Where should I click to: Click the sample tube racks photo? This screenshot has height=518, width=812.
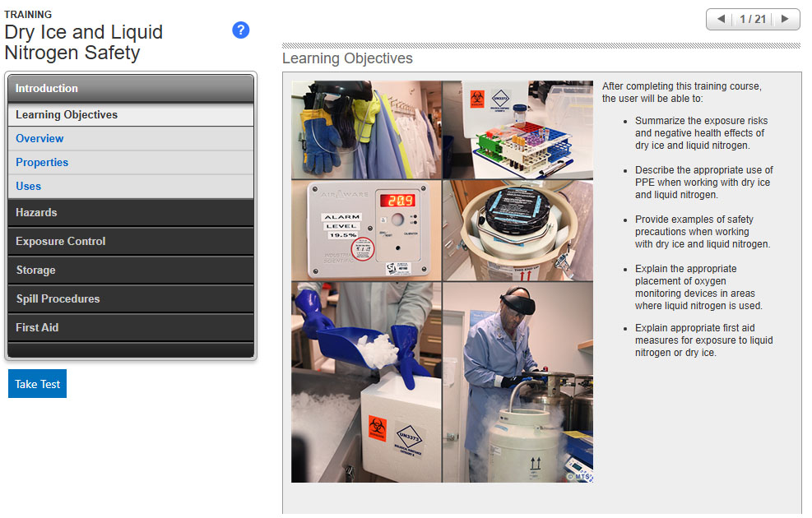517,129
